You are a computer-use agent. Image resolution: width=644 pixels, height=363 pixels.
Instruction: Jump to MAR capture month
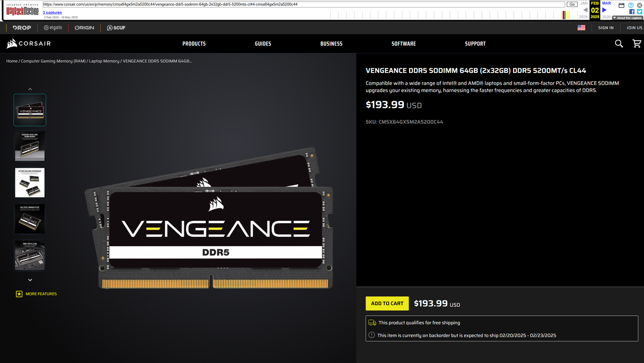606,4
